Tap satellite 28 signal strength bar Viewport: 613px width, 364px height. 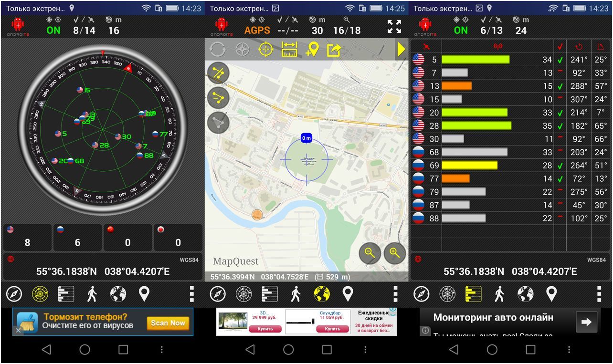tap(476, 125)
